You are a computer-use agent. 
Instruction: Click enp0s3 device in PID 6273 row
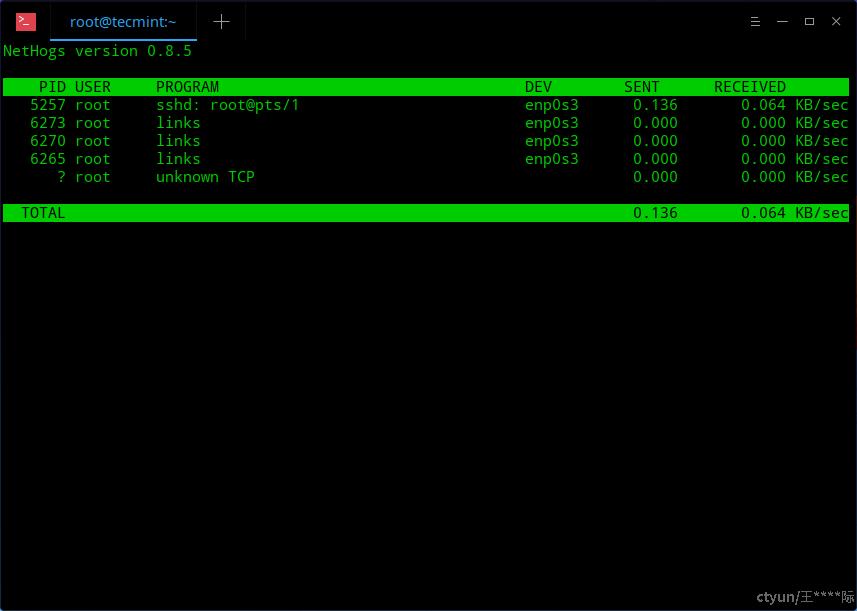coord(551,123)
